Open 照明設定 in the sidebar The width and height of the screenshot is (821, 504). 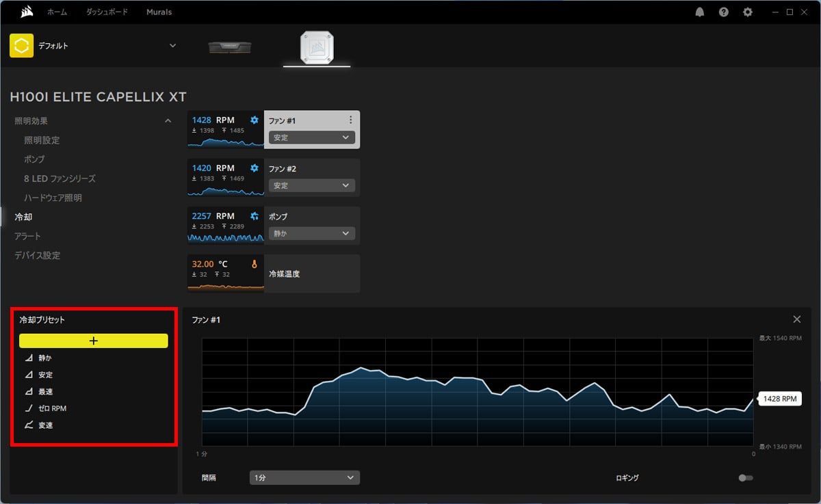42,140
